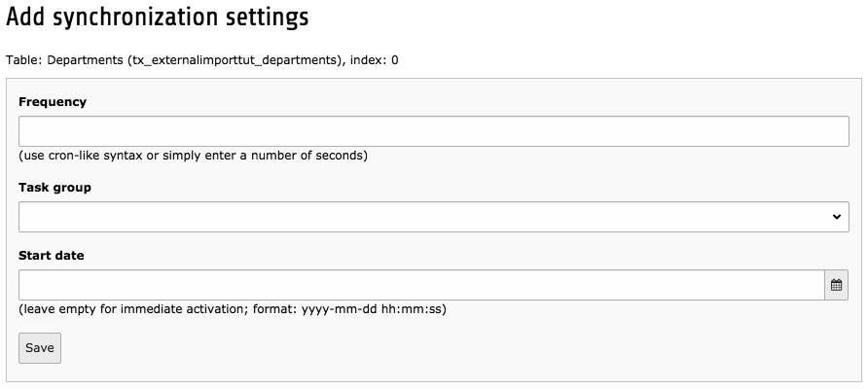The height and width of the screenshot is (389, 868).
Task: Click the Add synchronization settings heading
Action: pyautogui.click(x=158, y=17)
